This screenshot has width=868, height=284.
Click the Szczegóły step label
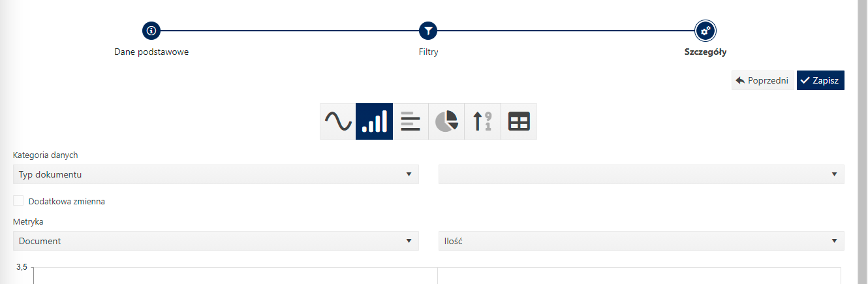tap(705, 52)
